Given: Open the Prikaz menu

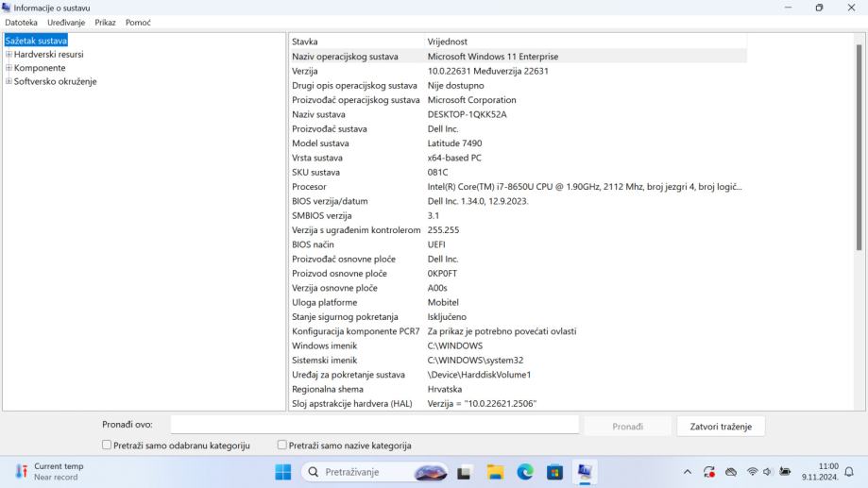Looking at the screenshot, I should click(x=105, y=23).
